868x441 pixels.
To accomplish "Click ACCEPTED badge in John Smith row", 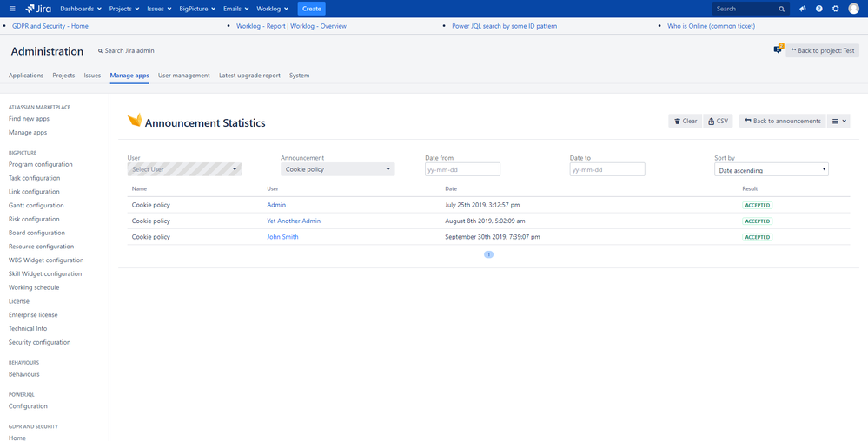I will point(758,237).
